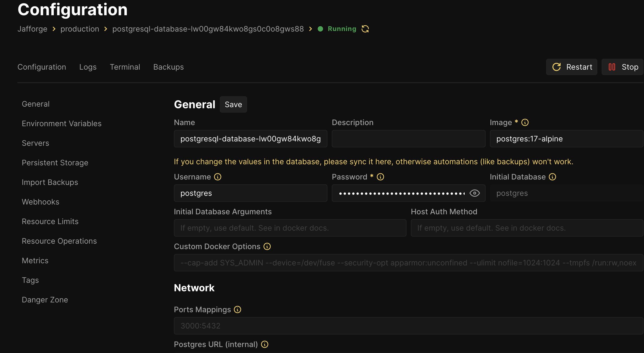This screenshot has width=644, height=353.
Task: Click the Postgres URL (internal) info icon
Action: point(265,344)
